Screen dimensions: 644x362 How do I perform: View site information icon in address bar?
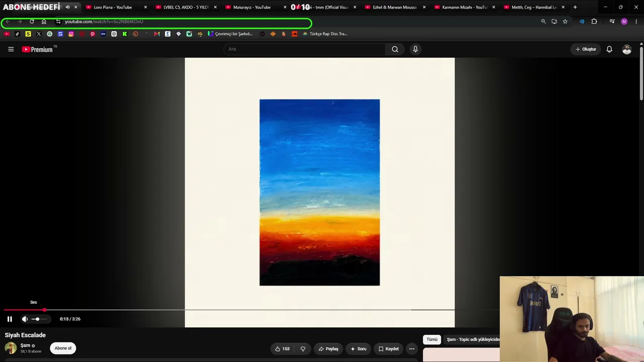tap(58, 22)
